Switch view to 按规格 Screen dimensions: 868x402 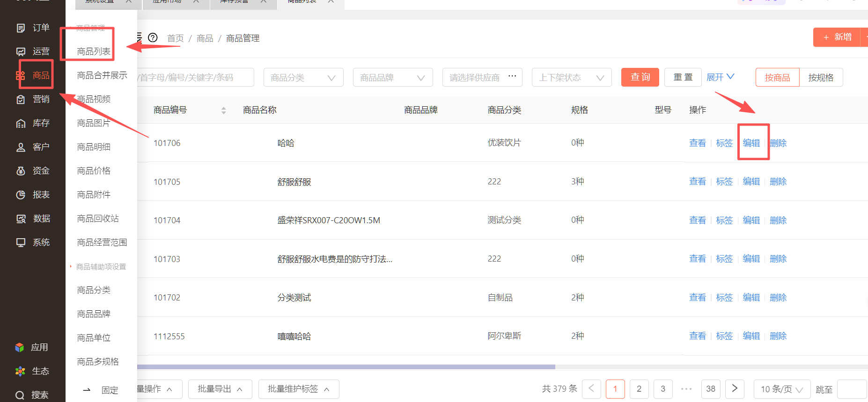pos(821,77)
